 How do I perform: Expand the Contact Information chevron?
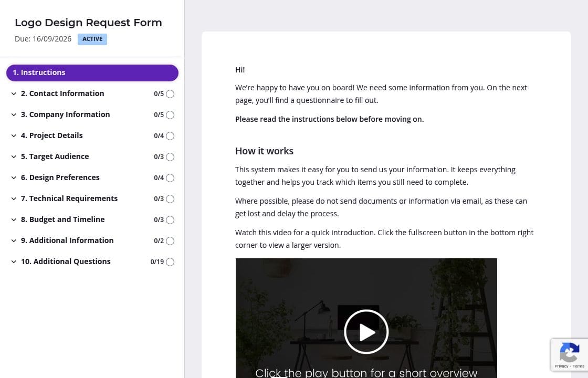tap(14, 94)
